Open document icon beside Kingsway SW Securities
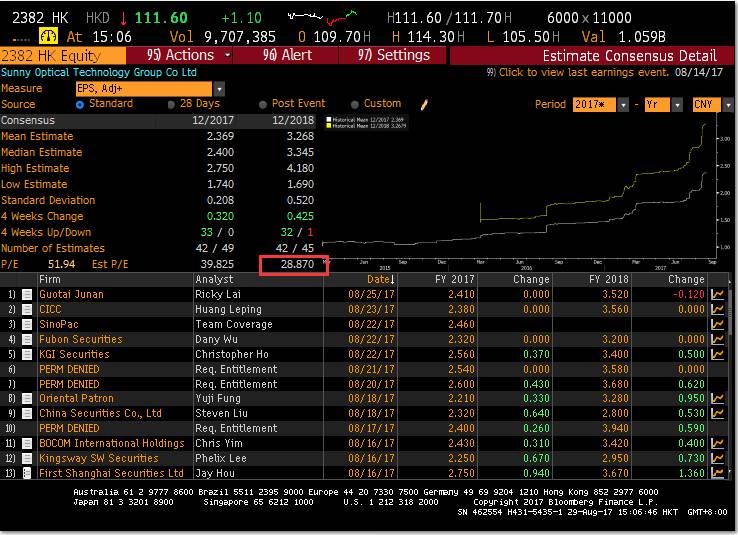Viewport: 738px width, 535px height. pyautogui.click(x=27, y=458)
